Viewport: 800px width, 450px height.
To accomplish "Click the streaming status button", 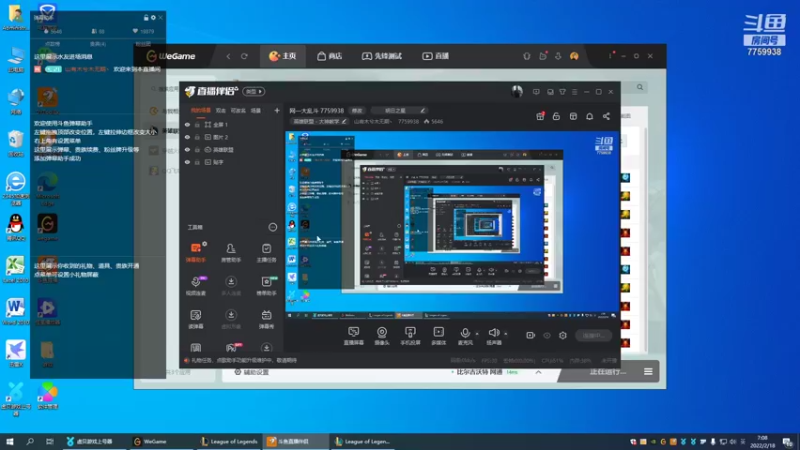I will pos(593,335).
